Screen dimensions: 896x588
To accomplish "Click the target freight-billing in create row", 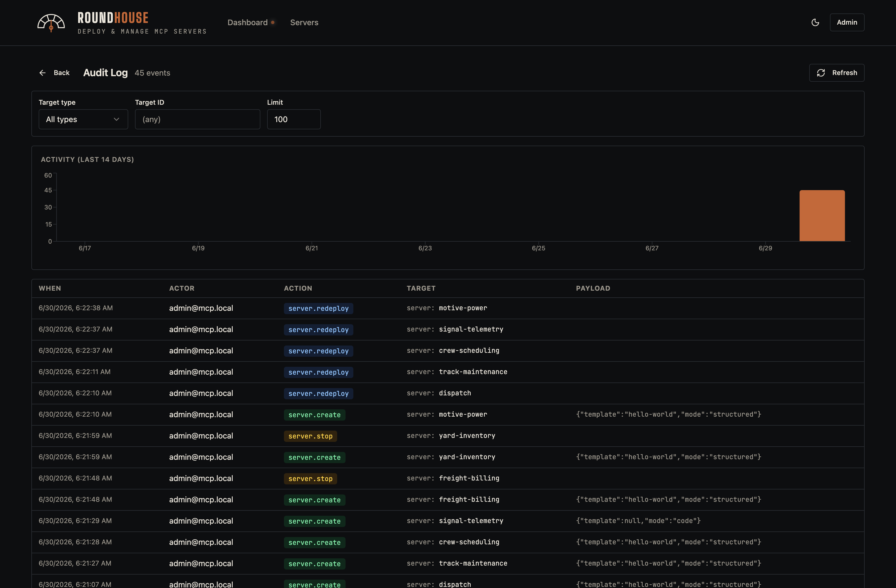I will tap(469, 500).
